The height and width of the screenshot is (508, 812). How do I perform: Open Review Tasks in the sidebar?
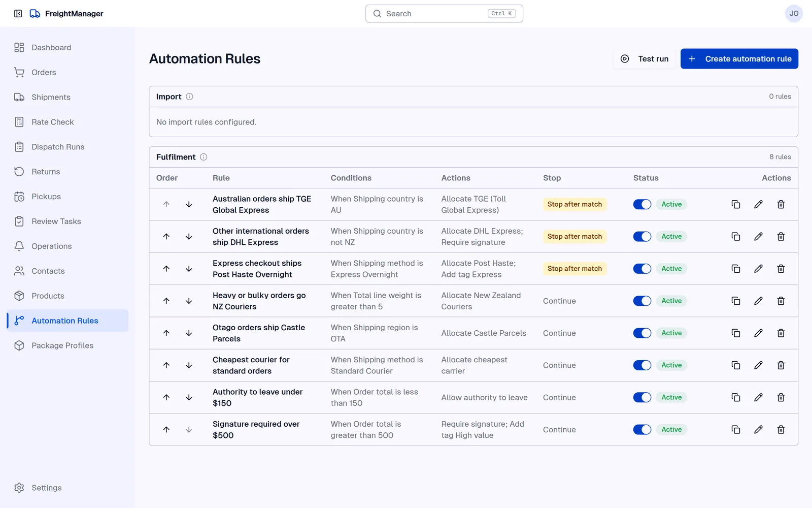tap(67, 221)
